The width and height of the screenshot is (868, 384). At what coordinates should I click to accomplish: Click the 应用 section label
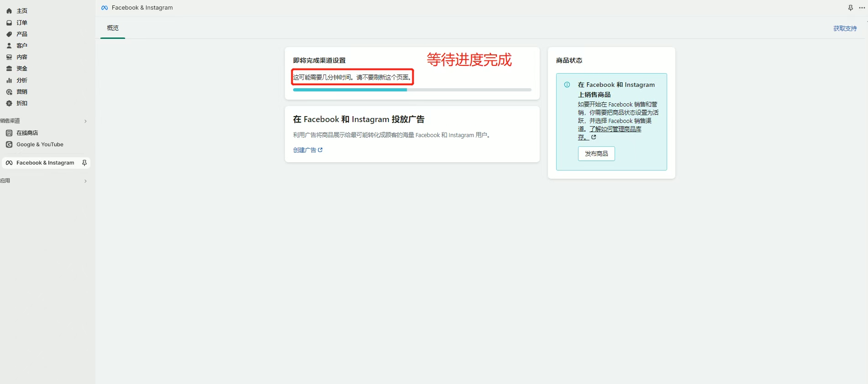5,181
